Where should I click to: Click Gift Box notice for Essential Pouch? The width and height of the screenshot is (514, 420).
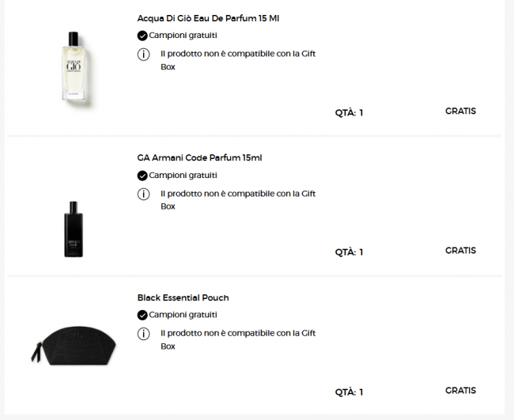coord(237,340)
